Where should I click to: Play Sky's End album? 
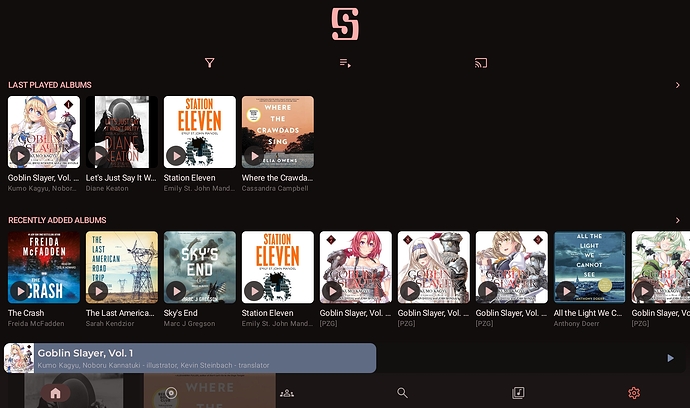point(176,291)
